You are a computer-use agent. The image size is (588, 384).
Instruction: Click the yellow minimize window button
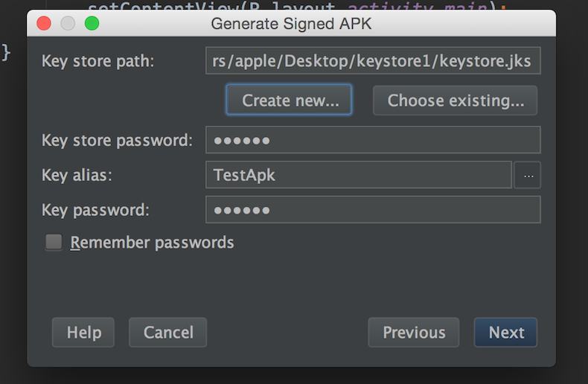point(68,23)
